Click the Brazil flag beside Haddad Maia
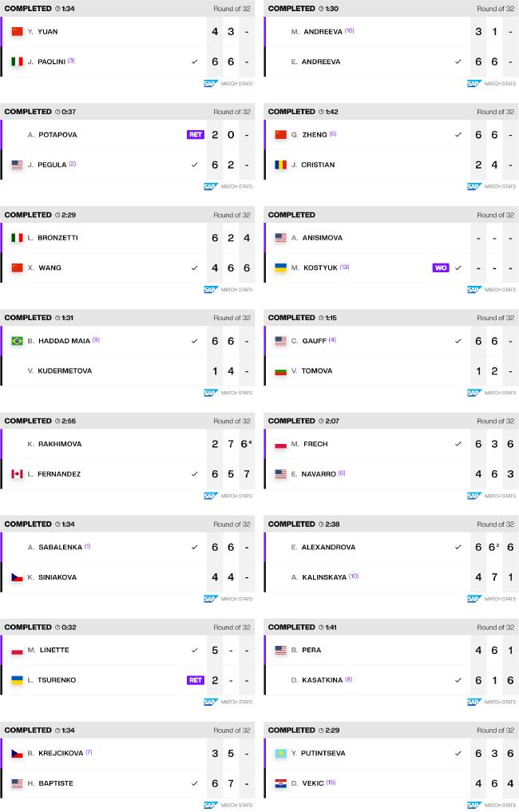 pos(17,341)
